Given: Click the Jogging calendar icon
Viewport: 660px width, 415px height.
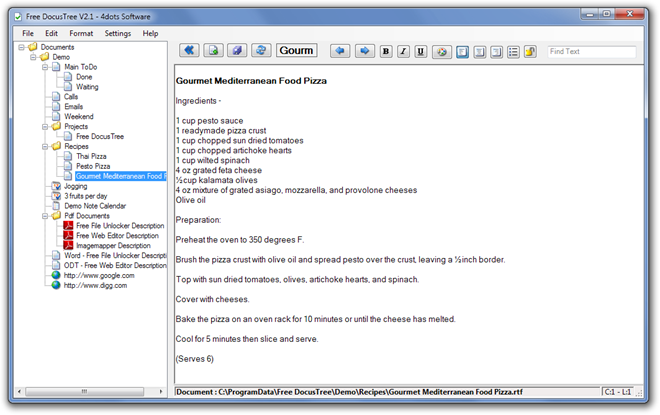Looking at the screenshot, I should coord(56,186).
